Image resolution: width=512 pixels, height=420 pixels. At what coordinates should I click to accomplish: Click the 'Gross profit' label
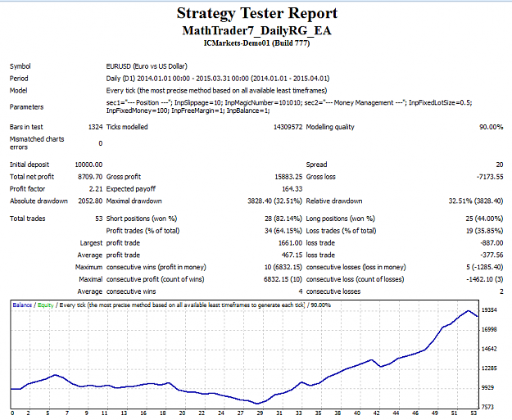point(124,177)
